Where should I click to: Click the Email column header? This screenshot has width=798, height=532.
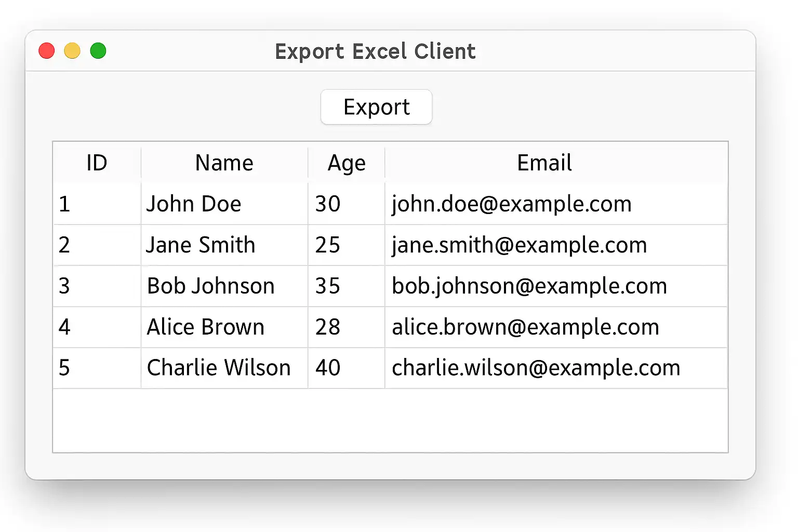(x=544, y=163)
